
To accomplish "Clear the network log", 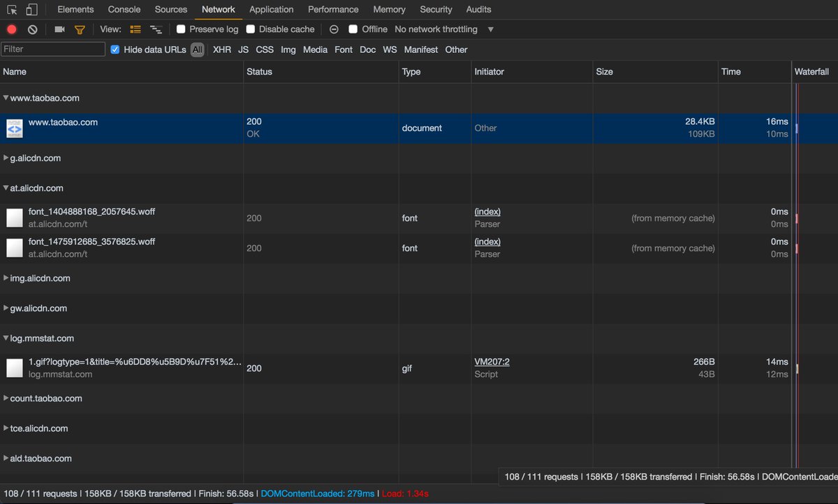I will tap(33, 29).
